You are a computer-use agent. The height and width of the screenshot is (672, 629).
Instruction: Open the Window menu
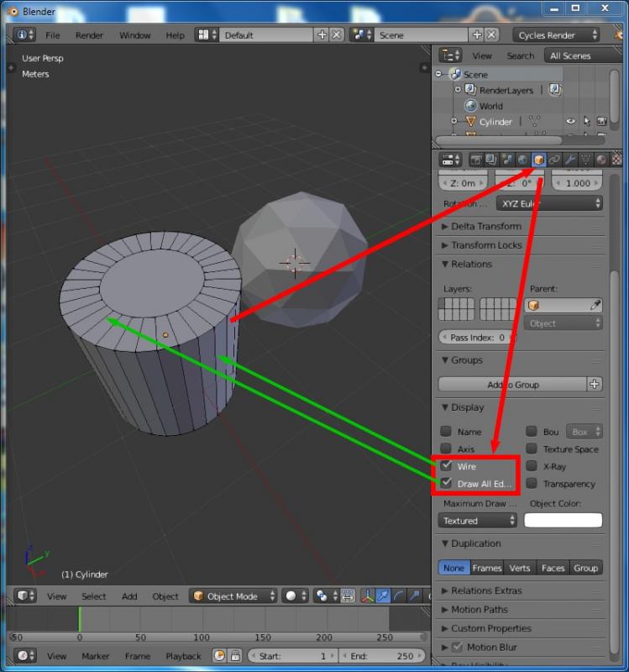134,35
